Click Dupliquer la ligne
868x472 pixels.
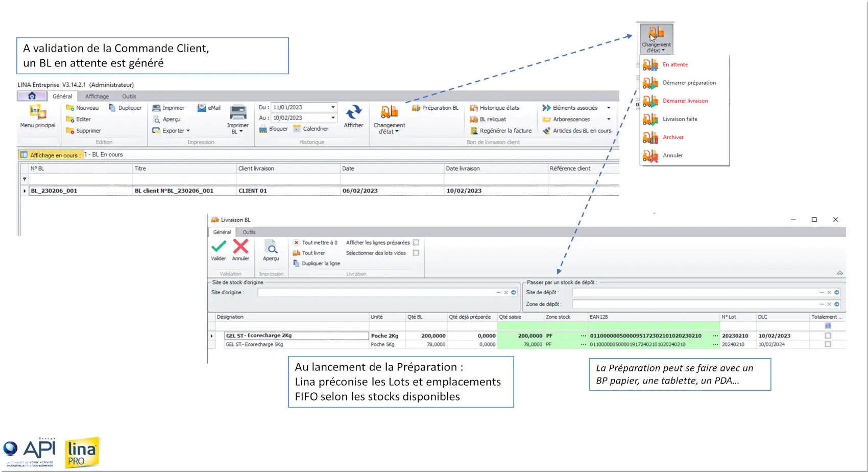pyautogui.click(x=317, y=264)
